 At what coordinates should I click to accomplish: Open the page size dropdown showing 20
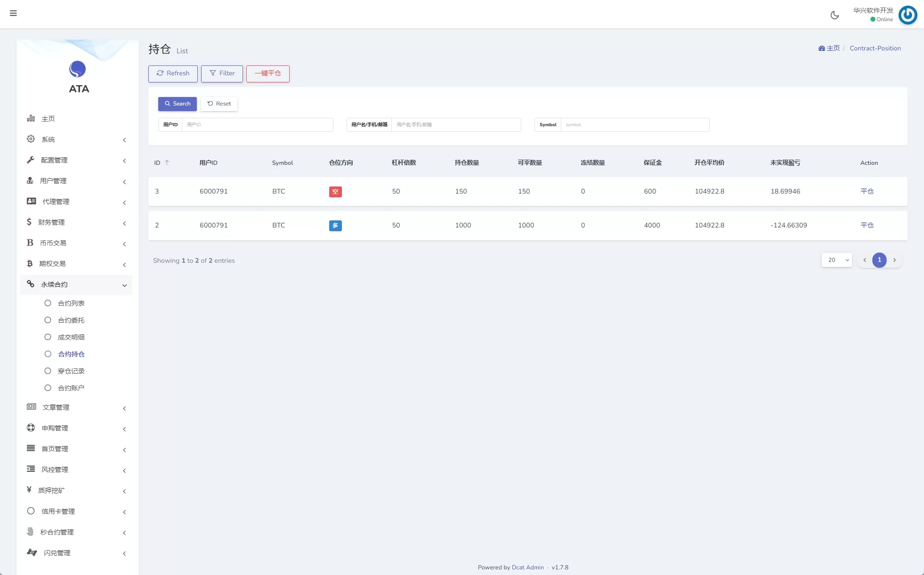tap(837, 260)
